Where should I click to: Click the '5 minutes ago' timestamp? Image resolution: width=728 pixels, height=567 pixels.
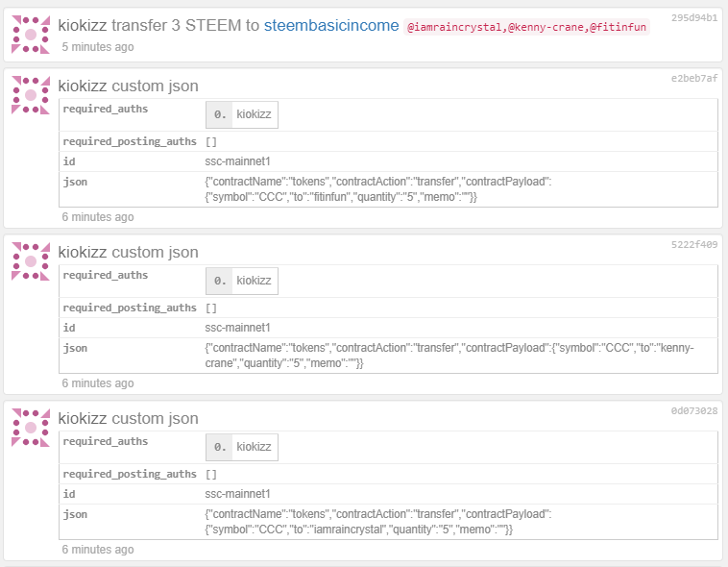98,46
